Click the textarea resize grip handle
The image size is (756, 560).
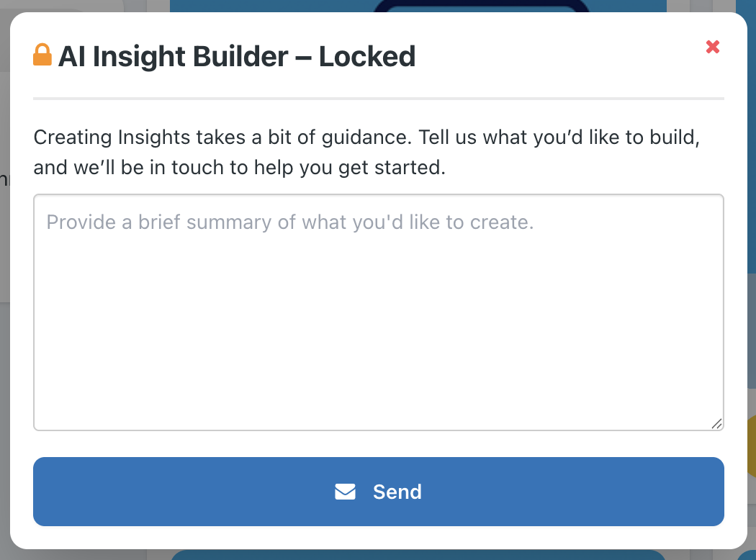[x=716, y=424]
